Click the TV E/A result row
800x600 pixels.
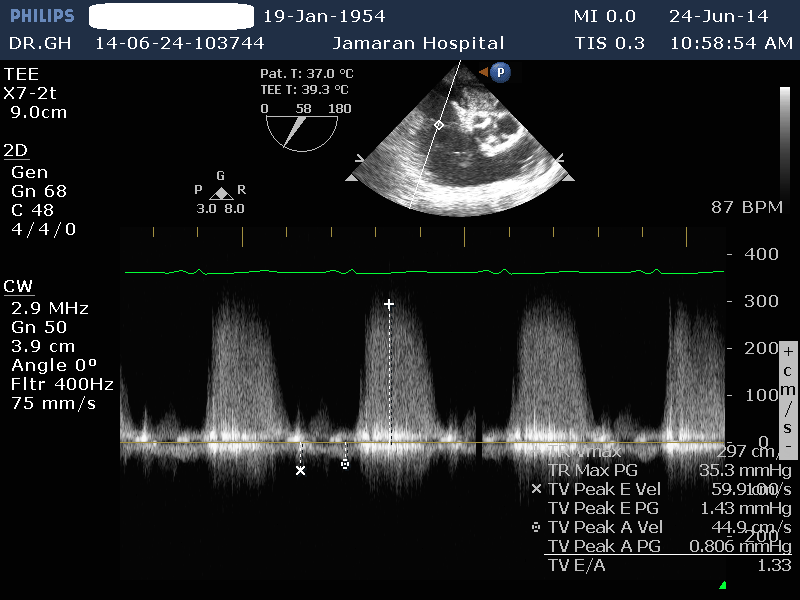[x=668, y=566]
